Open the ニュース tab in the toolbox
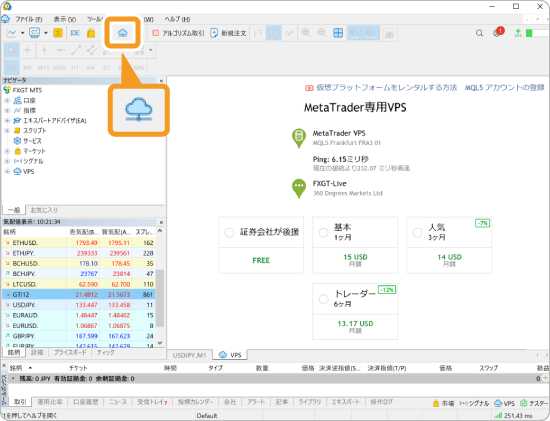Viewport: 550px width, 421px height. tap(118, 402)
